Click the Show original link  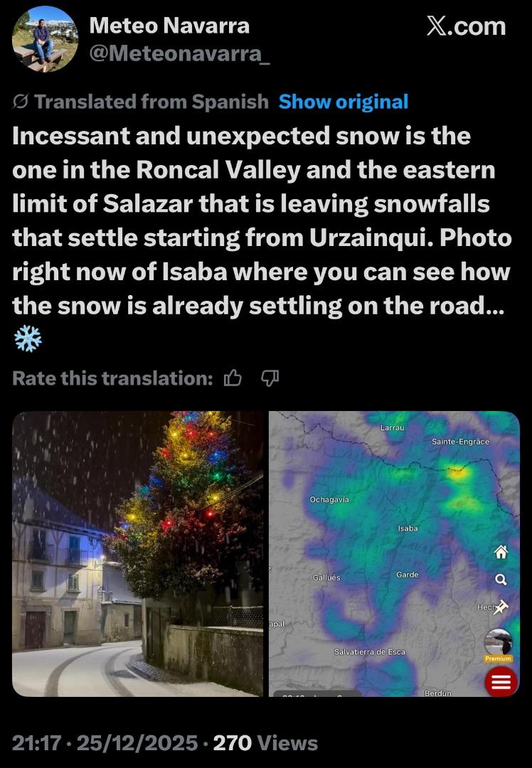(x=344, y=102)
